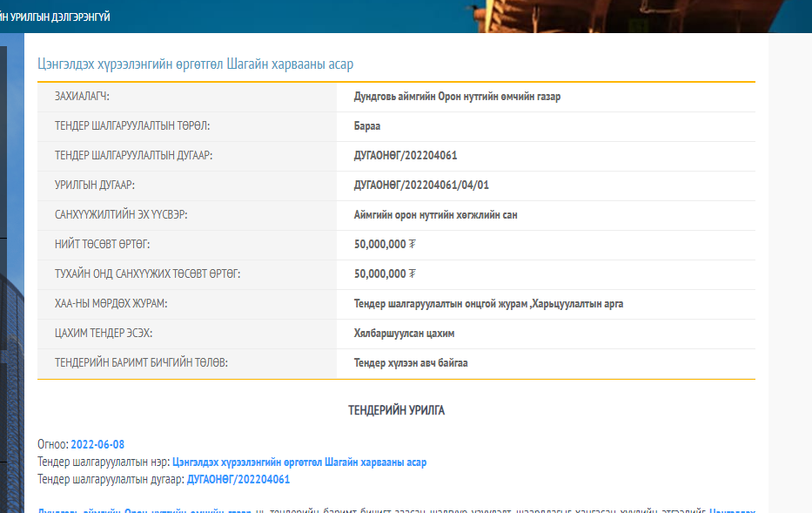
Task: Click the ТЕНДЕРИЙН УРИЛГА section heading
Action: pyautogui.click(x=396, y=410)
